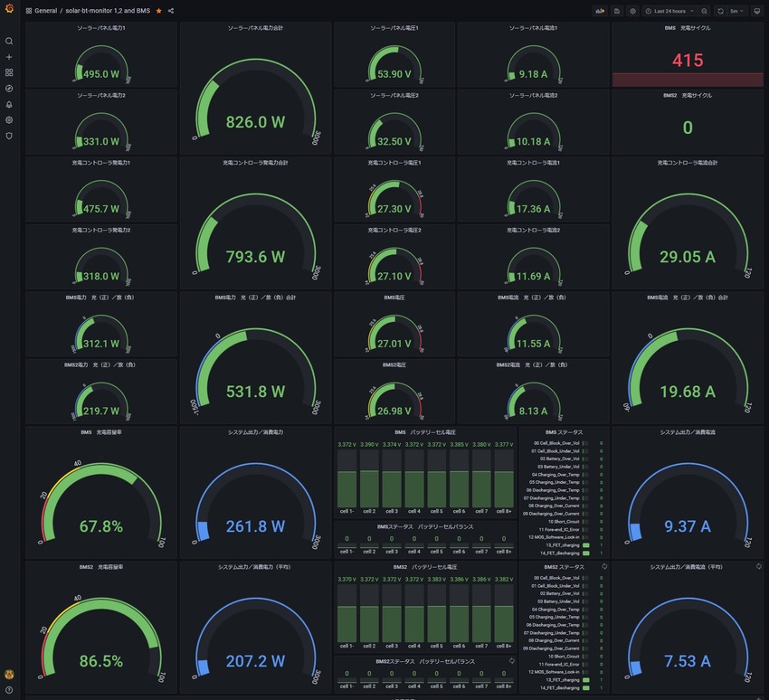Click the Add panel icon in toolbar

tap(600, 11)
